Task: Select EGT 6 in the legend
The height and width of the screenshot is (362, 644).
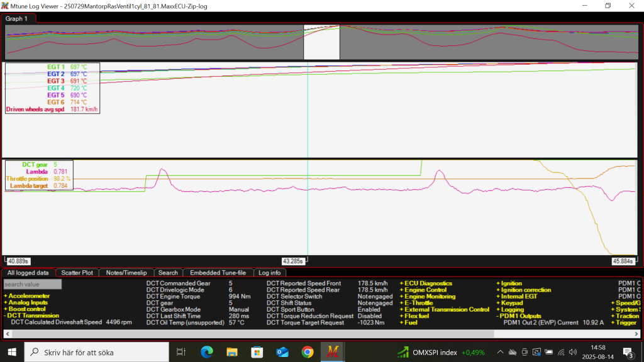Action: 56,102
